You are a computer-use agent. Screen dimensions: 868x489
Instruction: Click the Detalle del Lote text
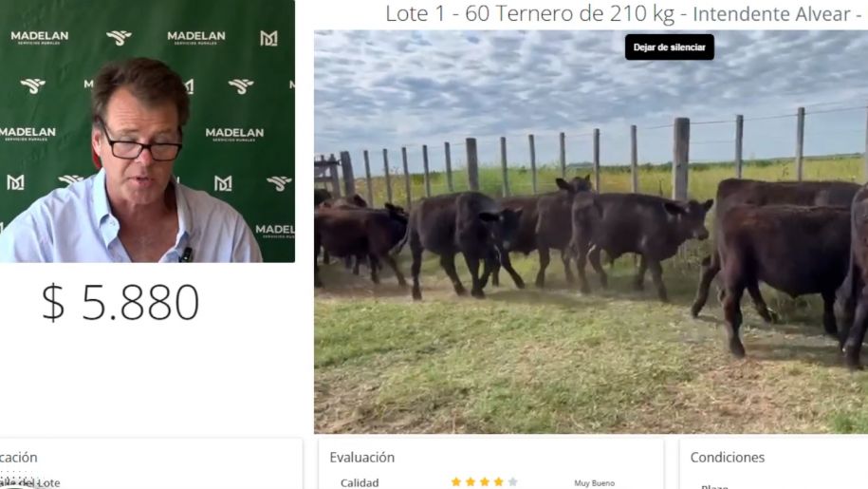pos(30,483)
